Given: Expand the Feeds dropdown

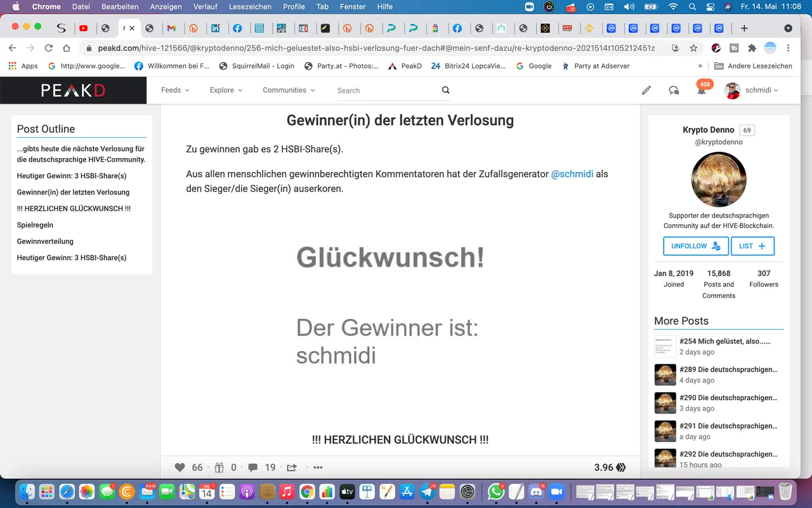Looking at the screenshot, I should pyautogui.click(x=175, y=90).
